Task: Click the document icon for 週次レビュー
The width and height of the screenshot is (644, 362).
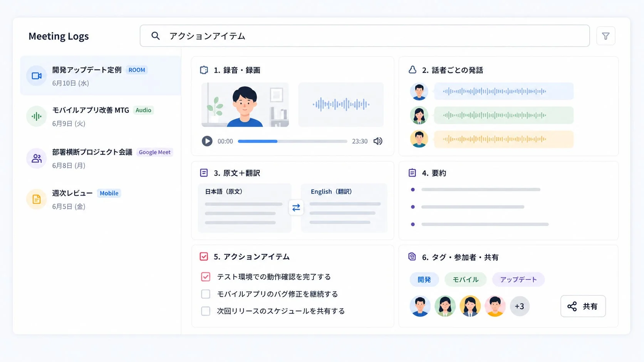Action: [37, 199]
